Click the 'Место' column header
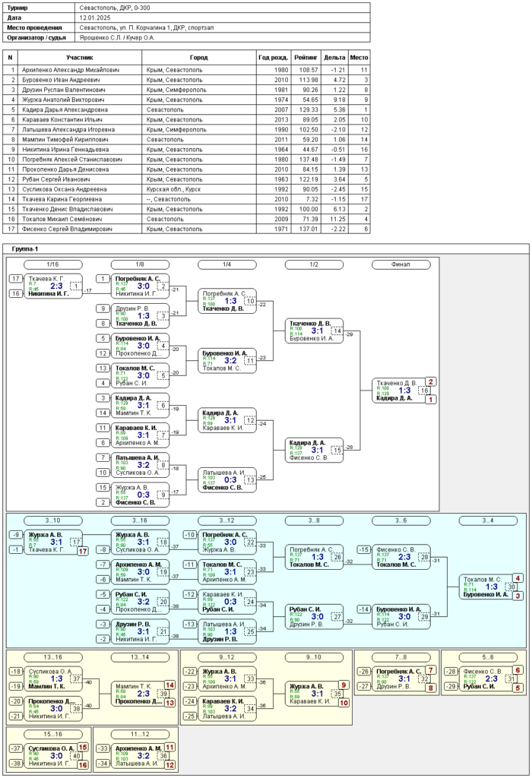Screen dimensions: 532x778 coord(359,58)
